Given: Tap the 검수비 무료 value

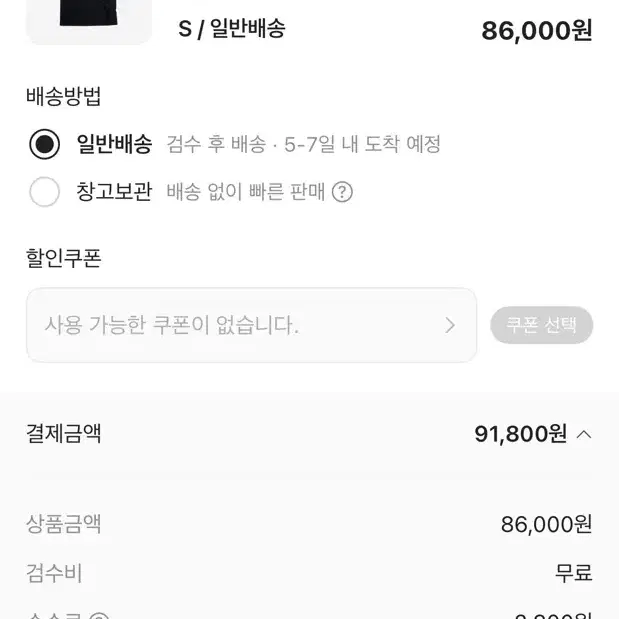Looking at the screenshot, I should 574,573.
